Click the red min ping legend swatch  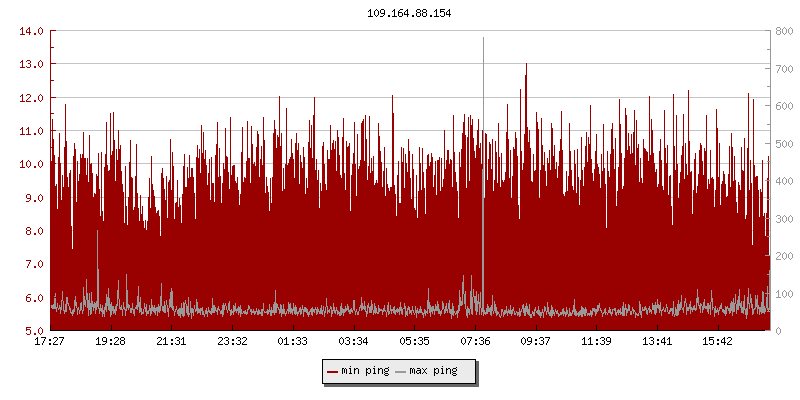[333, 371]
